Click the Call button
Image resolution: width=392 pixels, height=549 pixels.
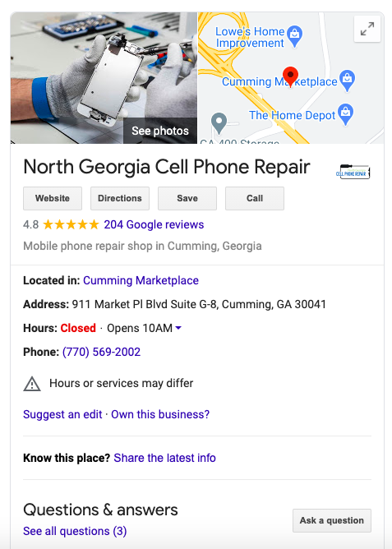pyautogui.click(x=255, y=198)
